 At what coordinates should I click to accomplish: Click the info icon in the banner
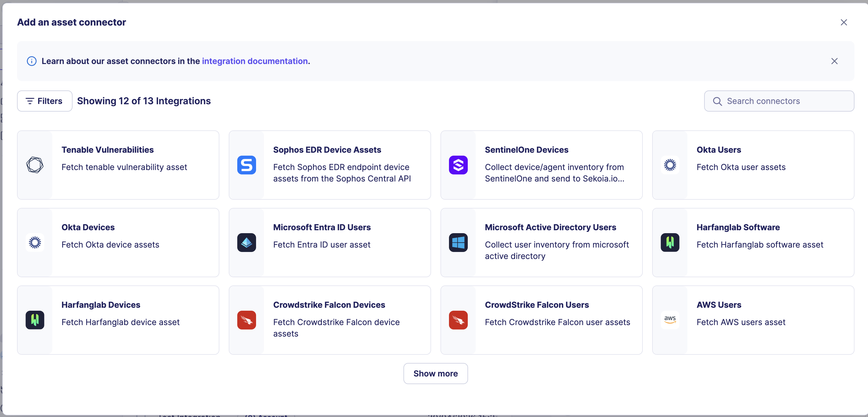(32, 61)
